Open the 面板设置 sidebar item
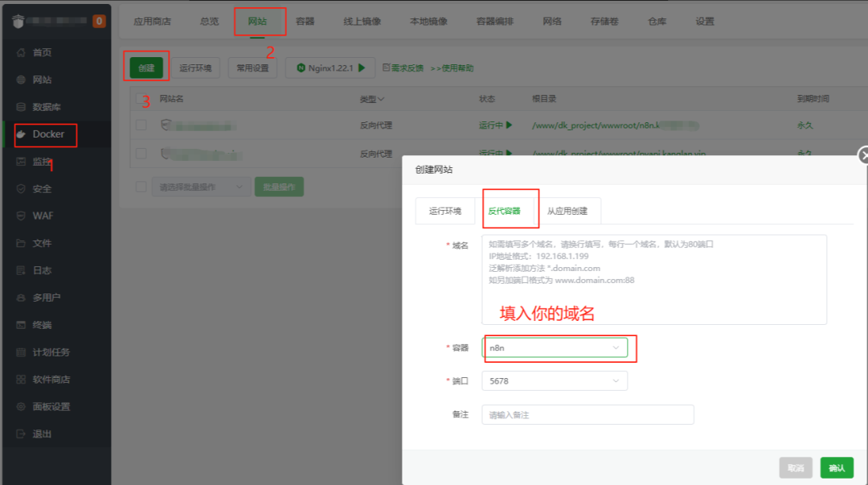 point(51,406)
